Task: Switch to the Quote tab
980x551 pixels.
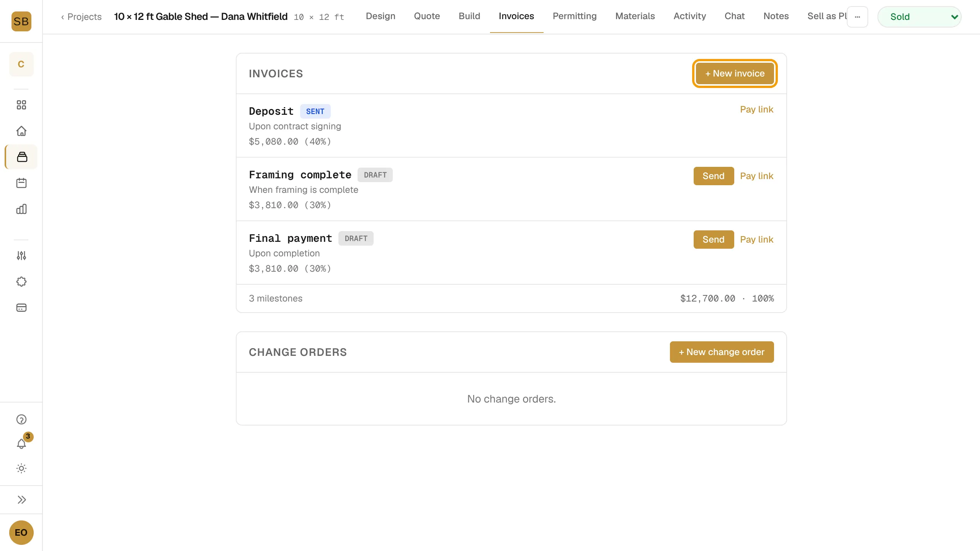Action: point(427,16)
